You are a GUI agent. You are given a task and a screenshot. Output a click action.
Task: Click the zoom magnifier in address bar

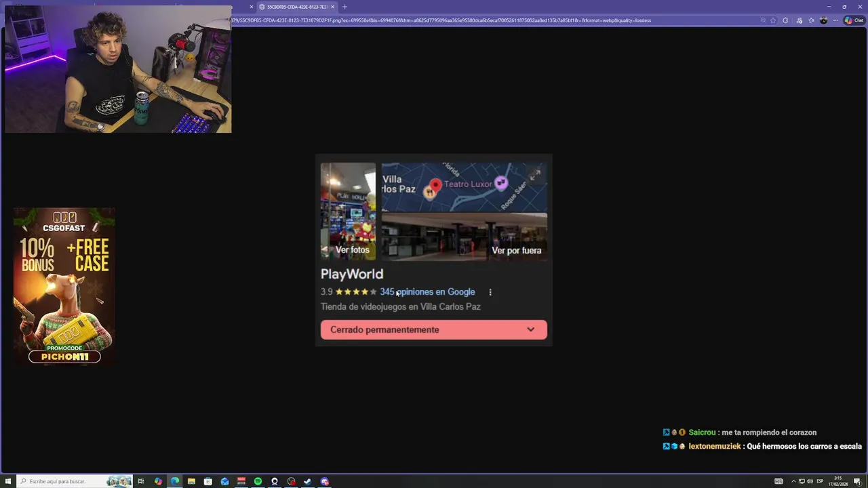(x=763, y=20)
